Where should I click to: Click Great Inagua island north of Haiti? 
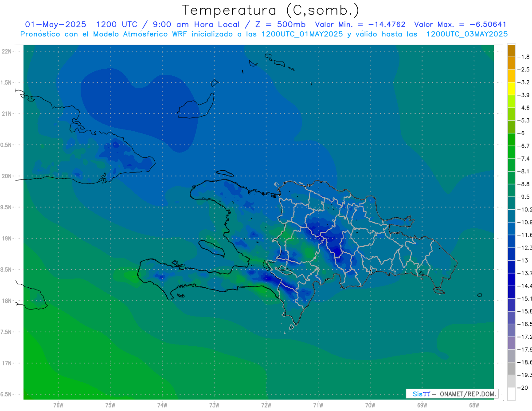(x=197, y=106)
